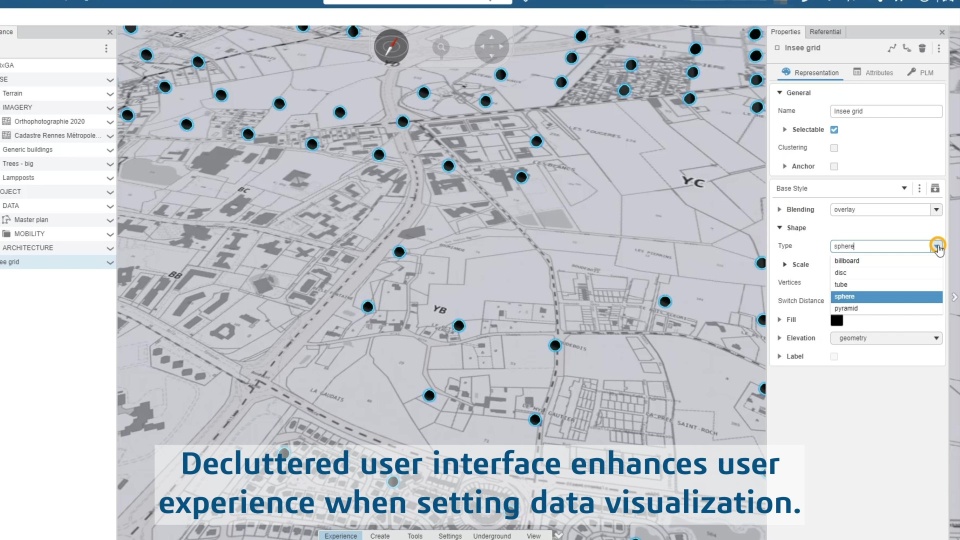Image resolution: width=960 pixels, height=540 pixels.
Task: Click the polyline path icon in Properties header
Action: point(892,48)
